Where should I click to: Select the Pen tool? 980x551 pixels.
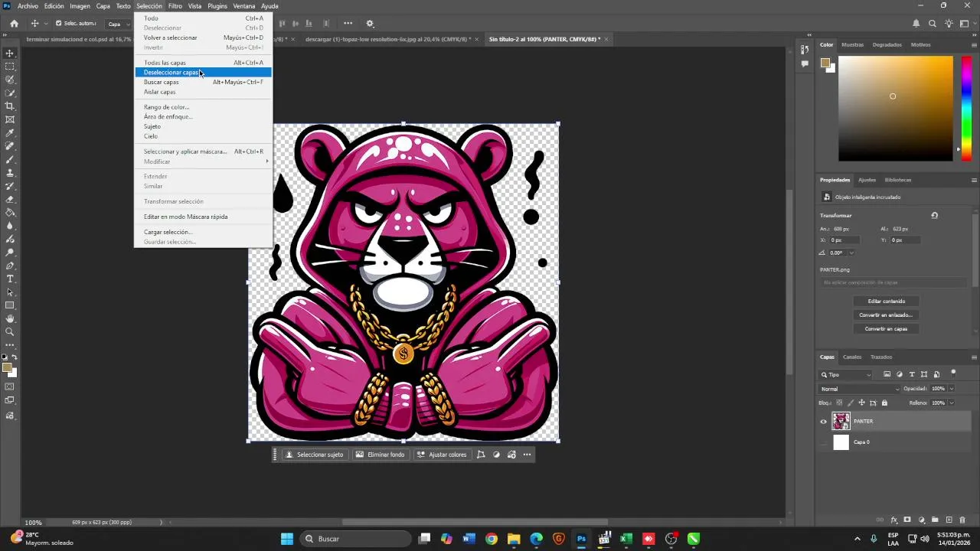click(x=10, y=266)
